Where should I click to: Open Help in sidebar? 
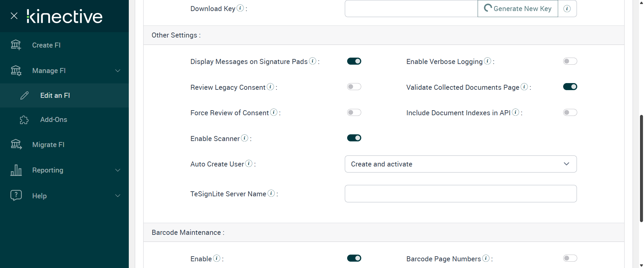(64, 196)
